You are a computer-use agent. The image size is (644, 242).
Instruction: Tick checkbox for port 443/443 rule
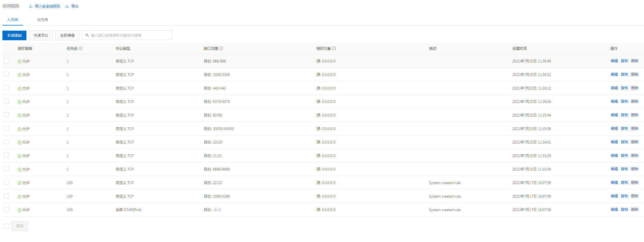(7, 88)
